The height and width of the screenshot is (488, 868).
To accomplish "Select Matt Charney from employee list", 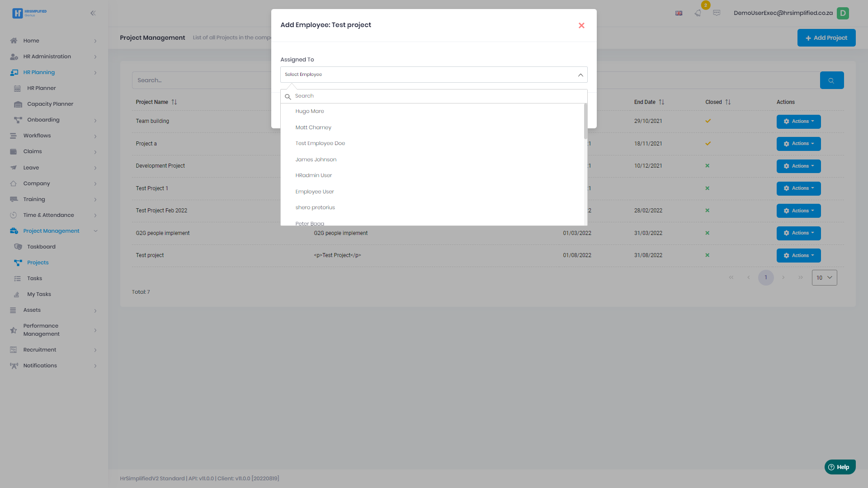I will tap(313, 127).
